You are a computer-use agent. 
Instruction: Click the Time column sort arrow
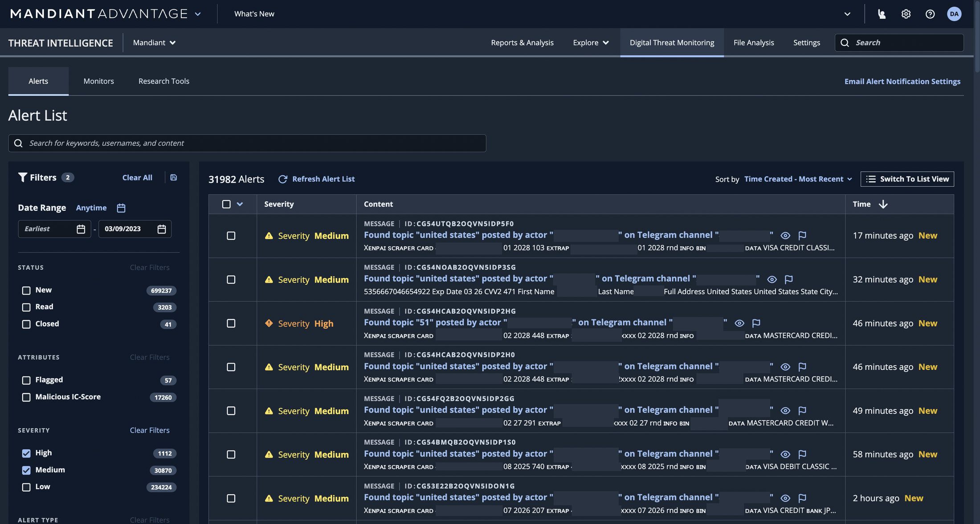[x=884, y=204]
